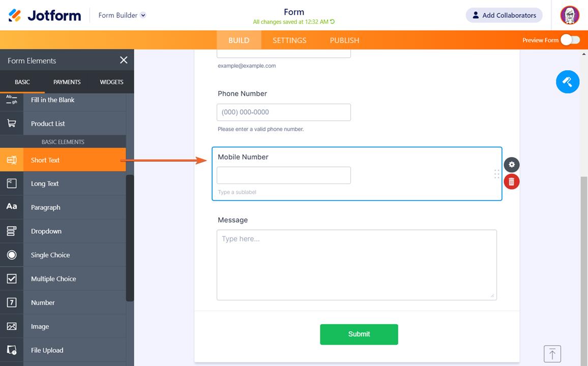The width and height of the screenshot is (588, 366).
Task: Open the user avatar menu
Action: pyautogui.click(x=570, y=15)
